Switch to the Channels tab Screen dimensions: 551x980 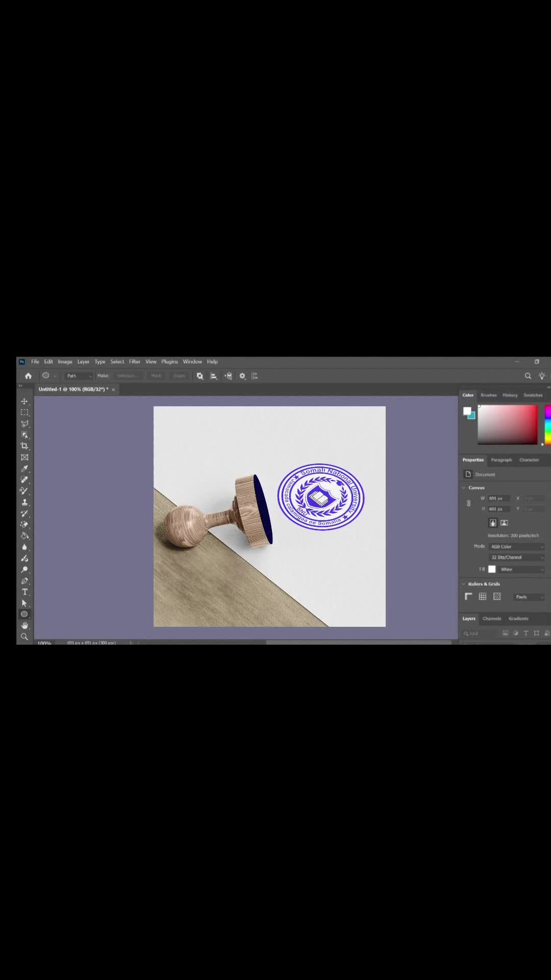(492, 619)
